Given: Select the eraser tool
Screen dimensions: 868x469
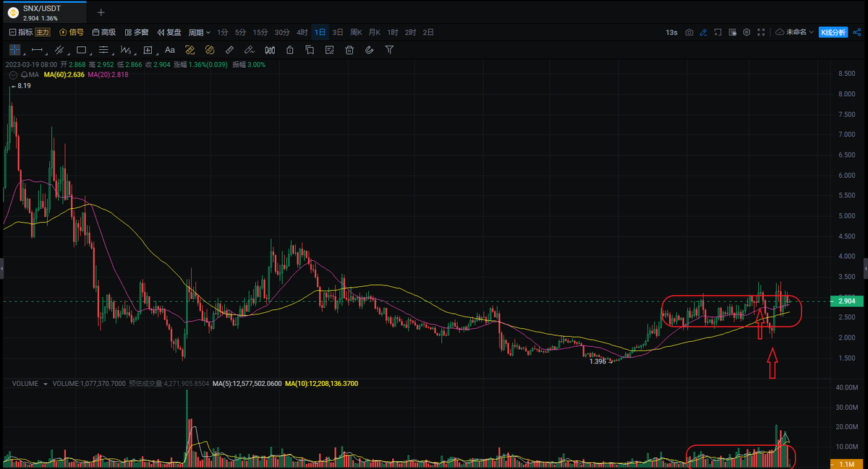Looking at the screenshot, I should coord(250,50).
